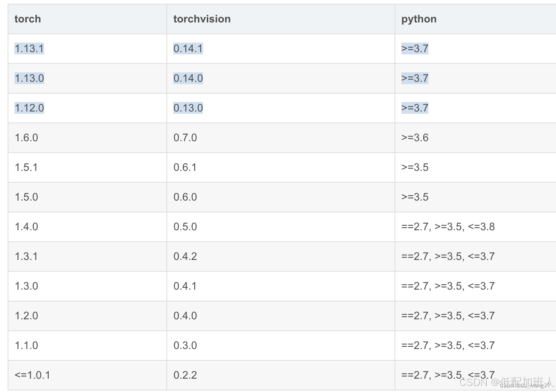
Task: Click the highlighted 1.12.0 torch version cell
Action: click(x=29, y=108)
